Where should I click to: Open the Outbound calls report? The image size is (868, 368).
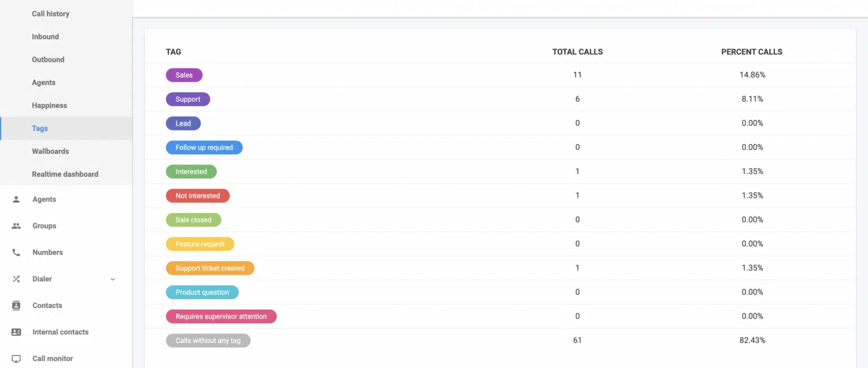[x=48, y=59]
